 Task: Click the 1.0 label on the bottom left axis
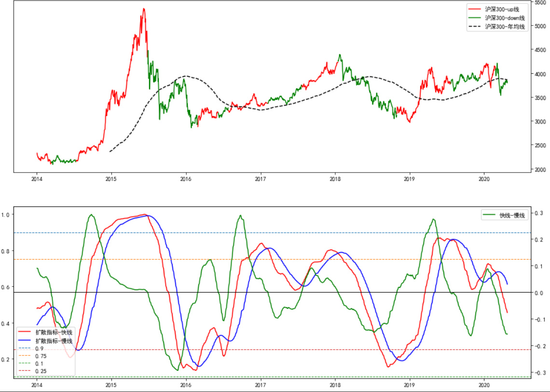(x=7, y=215)
